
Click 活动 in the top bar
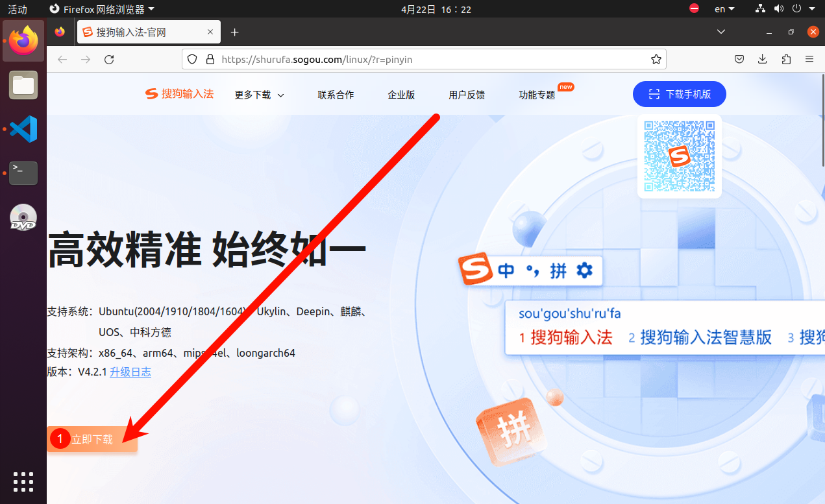[x=18, y=9]
